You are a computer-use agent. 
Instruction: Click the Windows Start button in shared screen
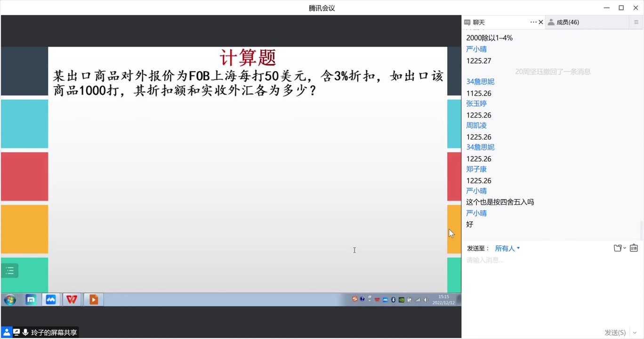(x=10, y=299)
